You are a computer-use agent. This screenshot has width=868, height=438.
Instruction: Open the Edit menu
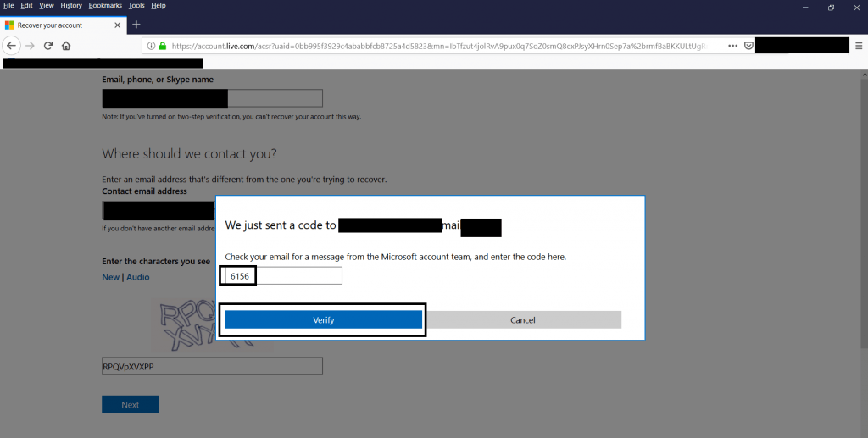[x=26, y=6]
